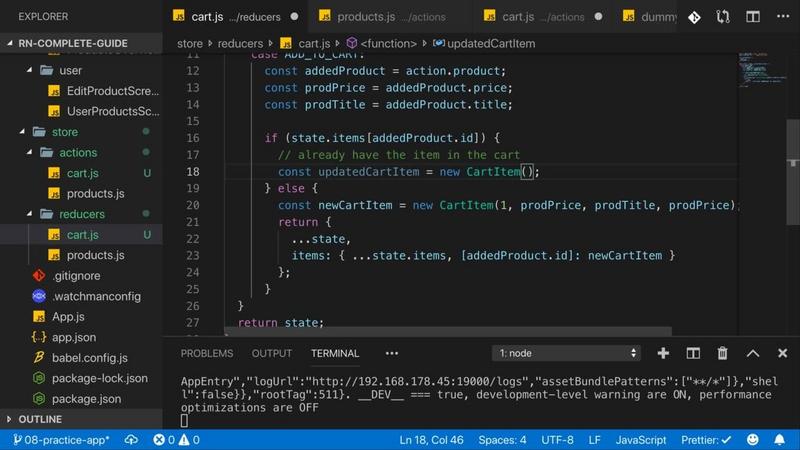Select cart.js under reducers folder
This screenshot has width=800, height=450.
82,235
